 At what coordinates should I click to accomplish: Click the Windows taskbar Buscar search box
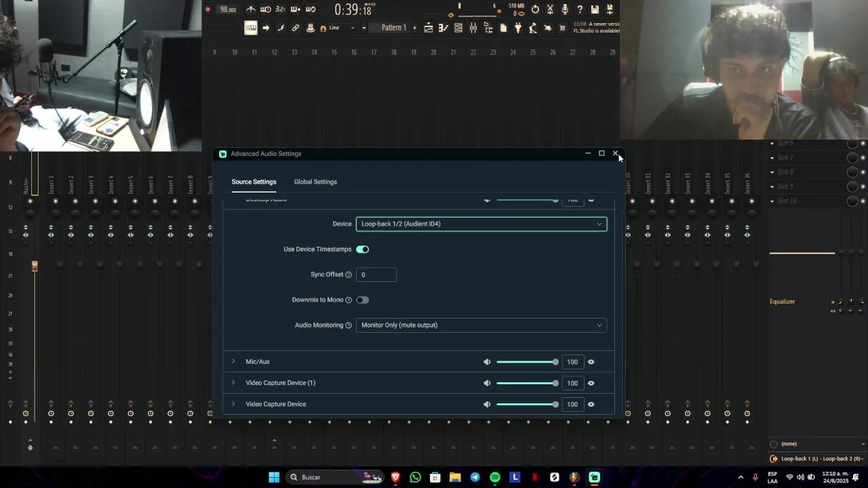[x=335, y=477]
